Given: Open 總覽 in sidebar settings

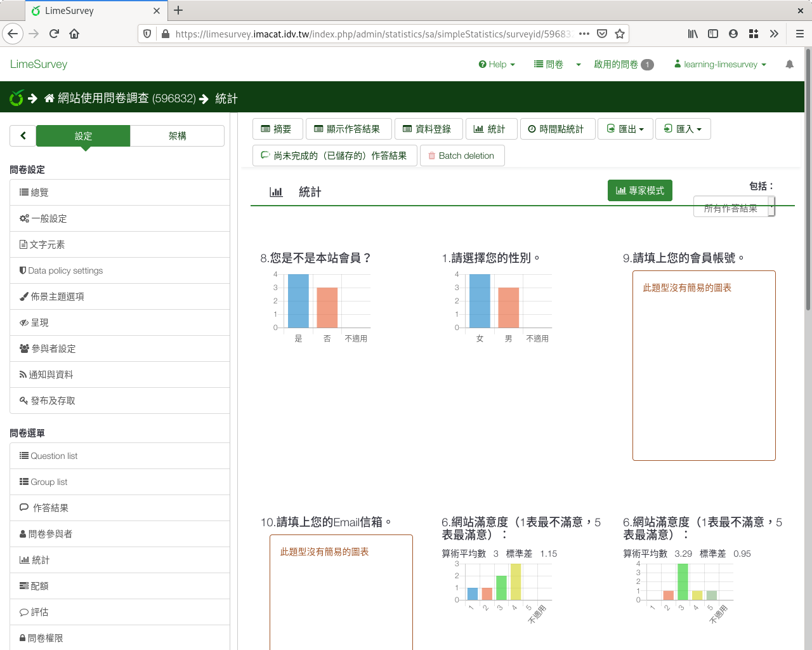Looking at the screenshot, I should pos(120,192).
